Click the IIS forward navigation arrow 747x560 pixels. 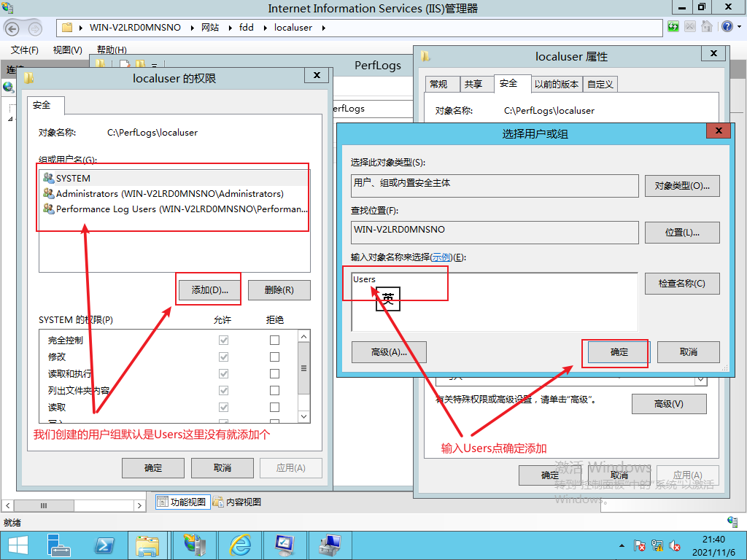(35, 28)
